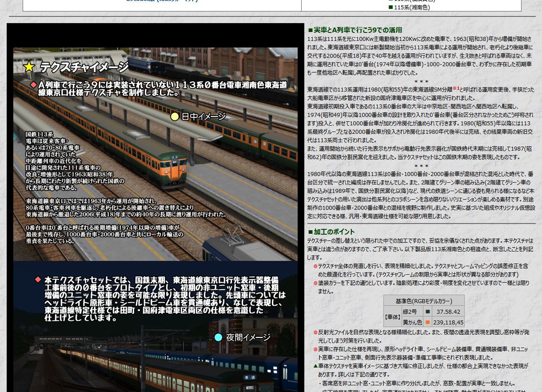Click the 日中イメージ label
542x392 pixels.
(203, 117)
